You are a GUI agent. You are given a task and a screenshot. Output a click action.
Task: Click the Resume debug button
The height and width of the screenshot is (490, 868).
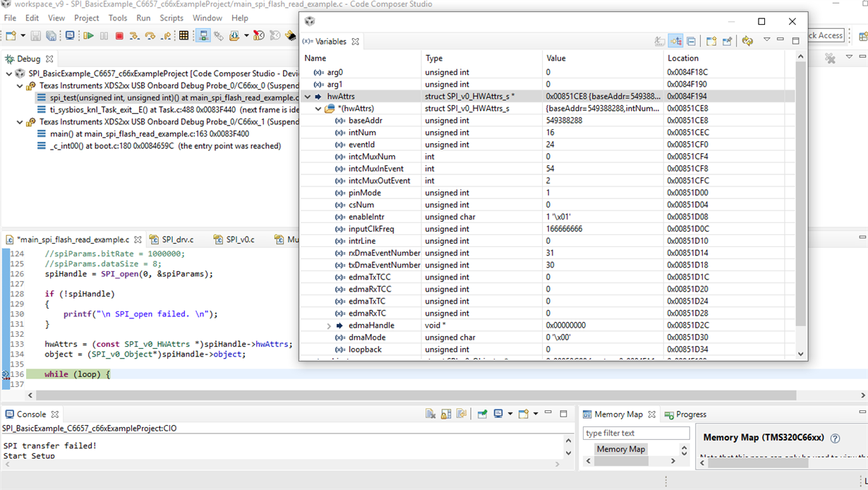click(x=89, y=36)
